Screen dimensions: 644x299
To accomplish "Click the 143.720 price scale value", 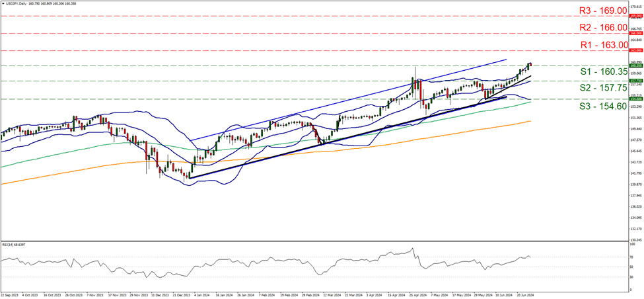I will (635, 163).
